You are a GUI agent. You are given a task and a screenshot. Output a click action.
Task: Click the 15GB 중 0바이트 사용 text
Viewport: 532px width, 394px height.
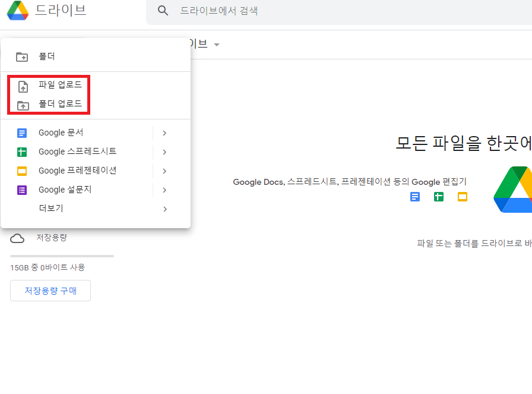47,267
